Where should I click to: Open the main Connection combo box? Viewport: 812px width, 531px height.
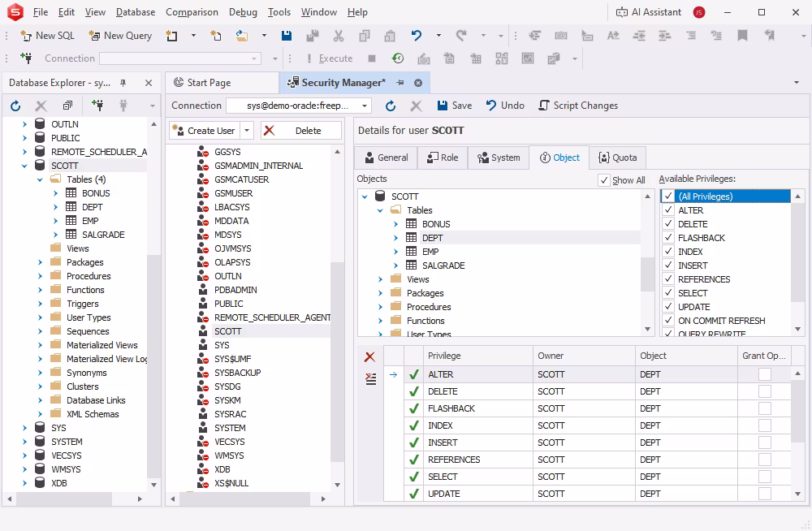coord(180,58)
